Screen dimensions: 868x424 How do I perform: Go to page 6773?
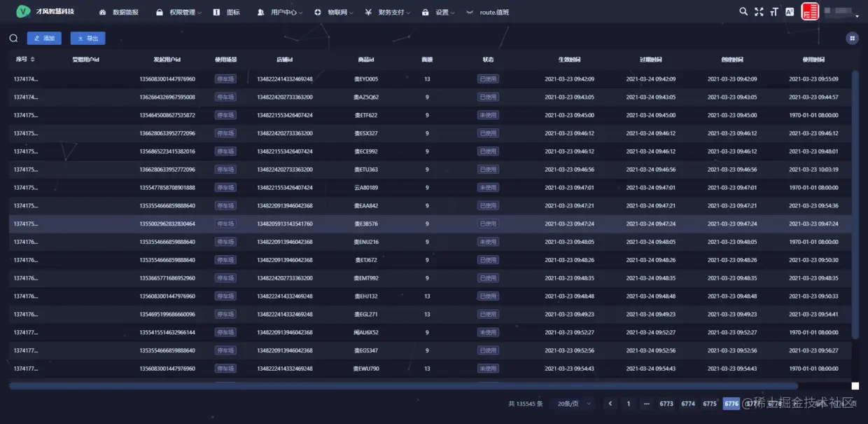(666, 404)
